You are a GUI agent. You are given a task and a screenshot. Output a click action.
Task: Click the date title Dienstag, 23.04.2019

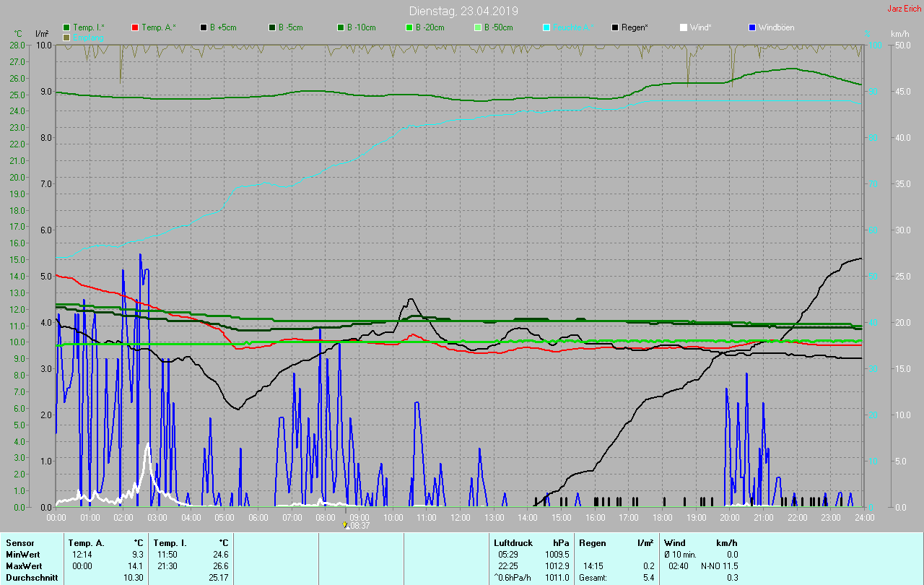coord(463,11)
